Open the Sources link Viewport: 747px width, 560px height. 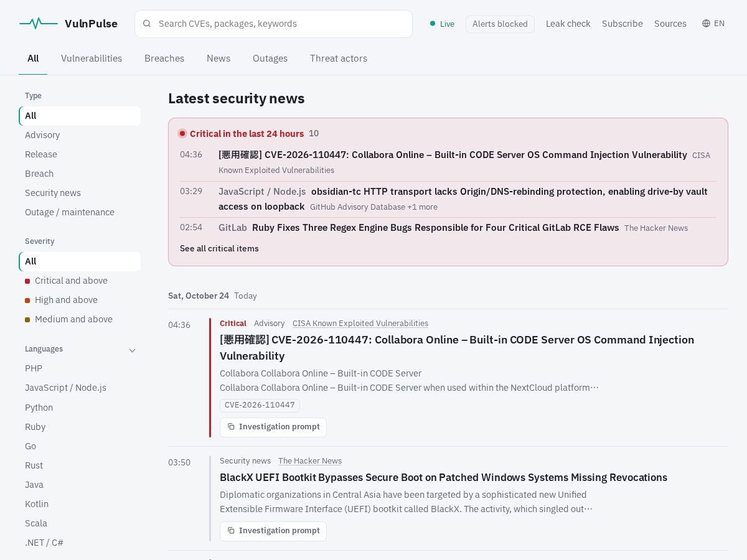point(670,24)
